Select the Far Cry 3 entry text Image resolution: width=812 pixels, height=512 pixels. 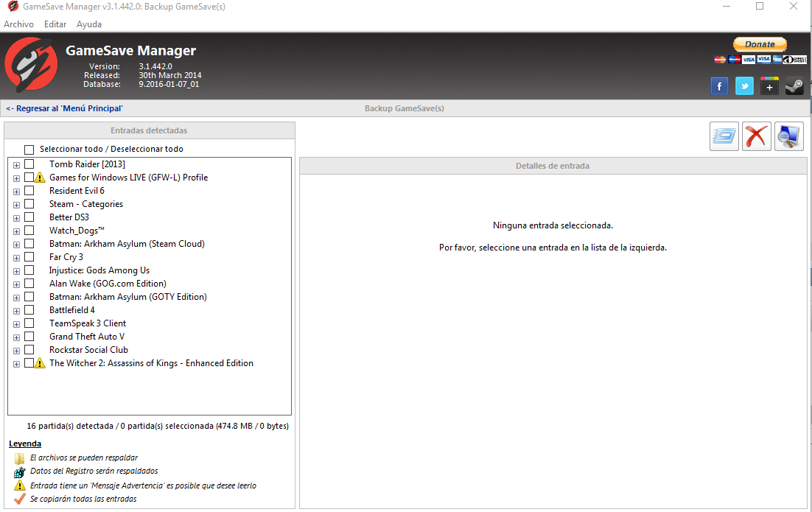tap(66, 257)
